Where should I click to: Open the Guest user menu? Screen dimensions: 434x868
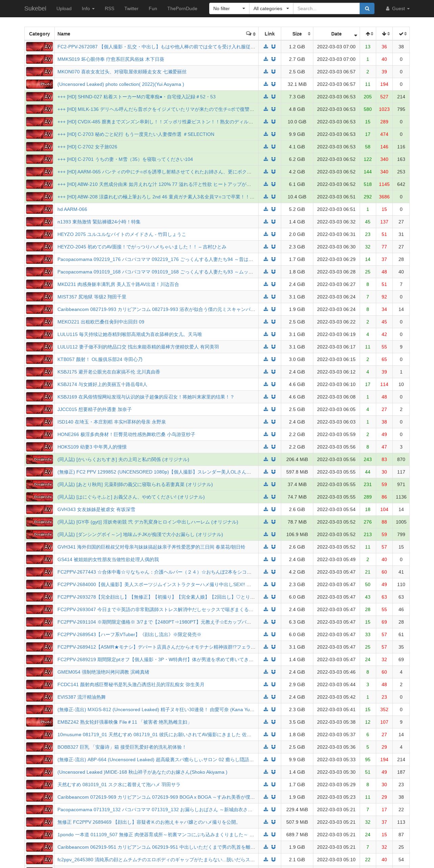397,8
